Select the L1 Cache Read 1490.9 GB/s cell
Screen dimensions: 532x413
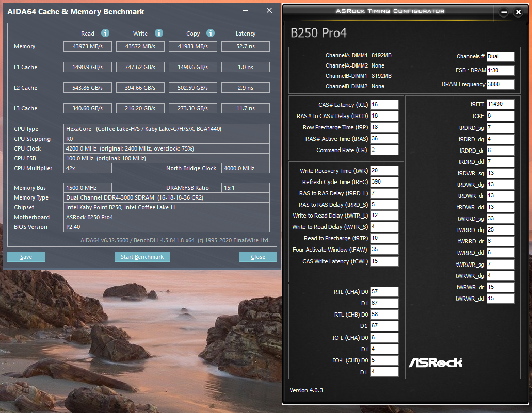88,67
